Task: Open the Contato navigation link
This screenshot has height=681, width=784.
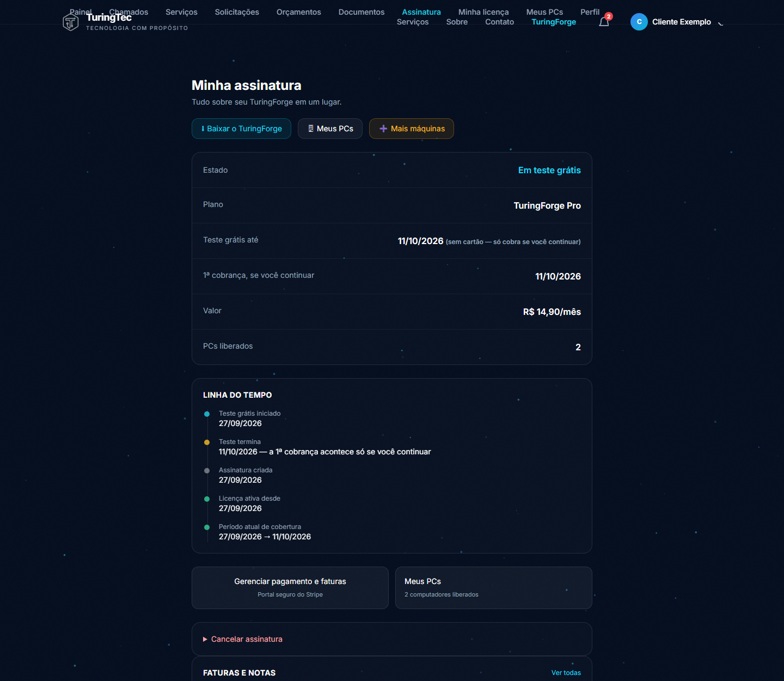Action: tap(499, 22)
